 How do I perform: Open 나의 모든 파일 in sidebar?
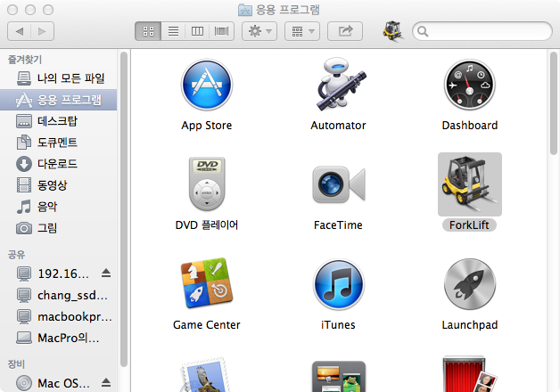[x=59, y=78]
